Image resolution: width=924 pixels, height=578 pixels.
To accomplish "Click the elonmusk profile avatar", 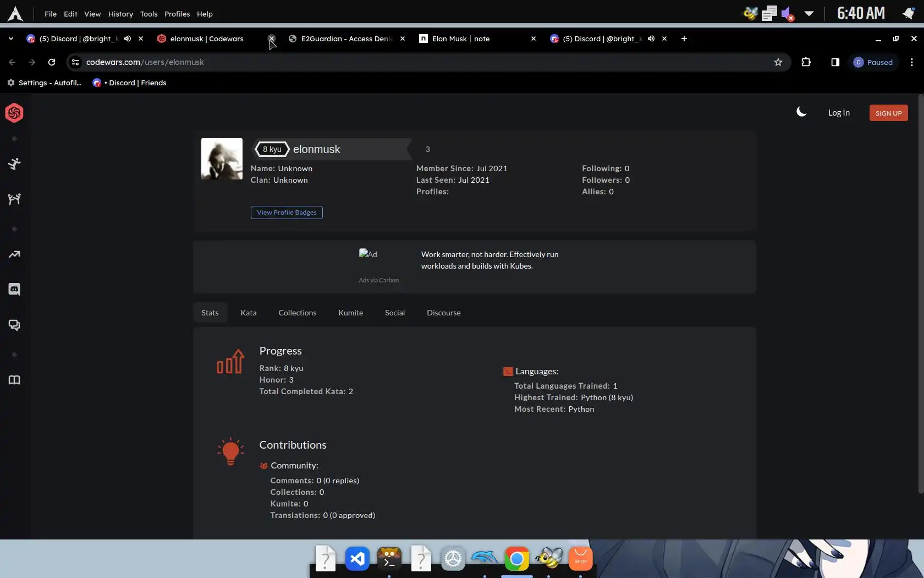I will click(x=222, y=159).
